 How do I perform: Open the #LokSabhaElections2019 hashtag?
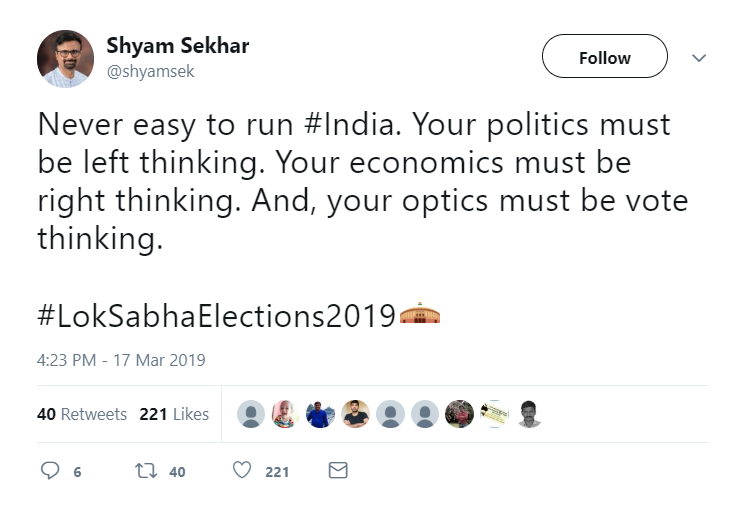[x=216, y=316]
